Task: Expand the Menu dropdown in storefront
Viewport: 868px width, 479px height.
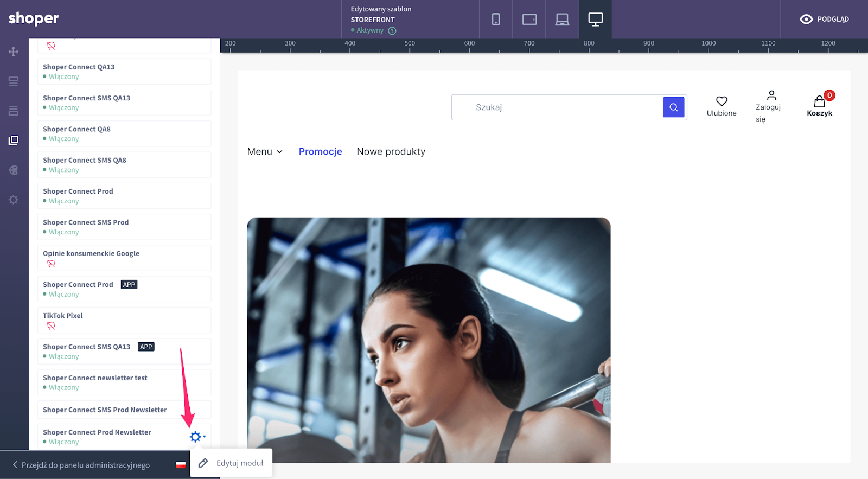Action: (265, 152)
